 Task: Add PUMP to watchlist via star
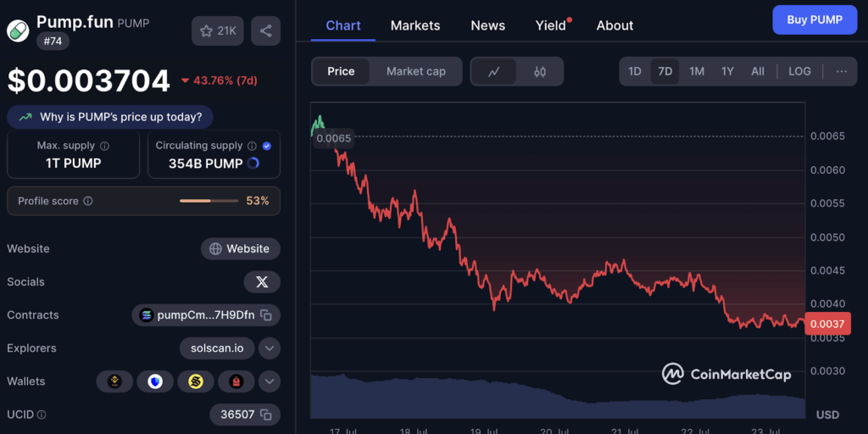218,31
